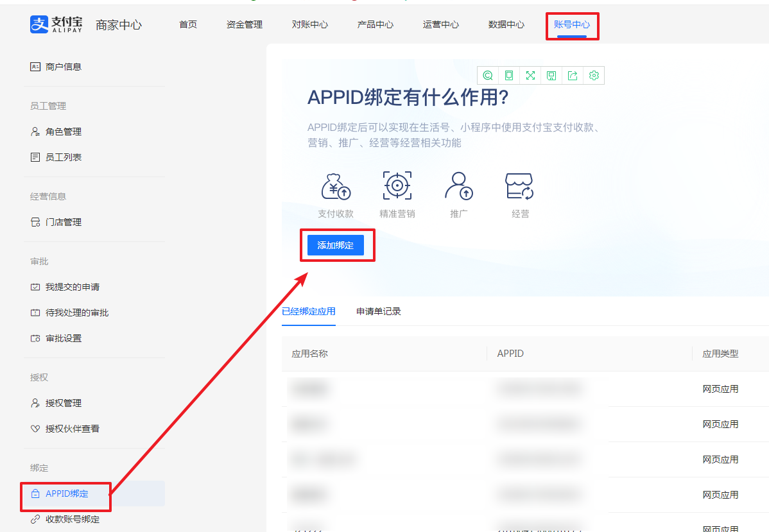Click the heading APPID绑定有什么作用?

(408, 97)
